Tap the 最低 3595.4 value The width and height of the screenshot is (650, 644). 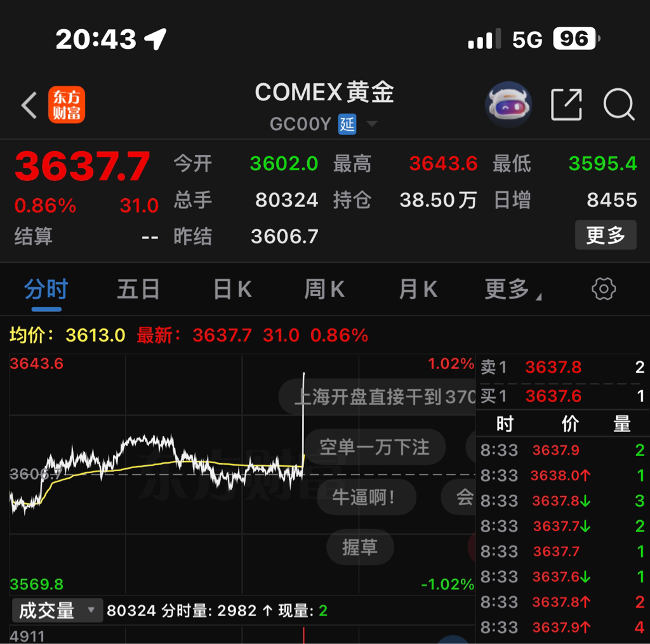602,163
